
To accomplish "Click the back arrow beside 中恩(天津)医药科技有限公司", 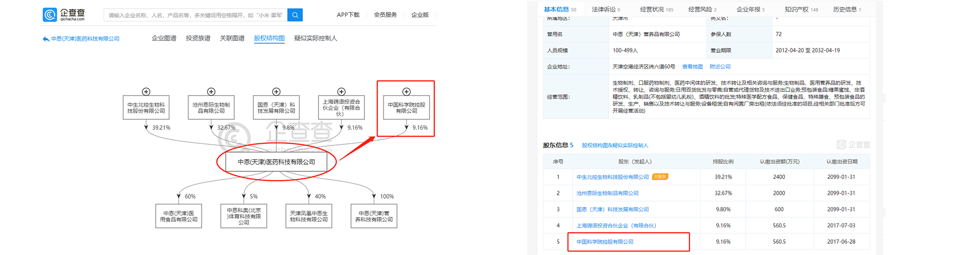I will (x=46, y=39).
